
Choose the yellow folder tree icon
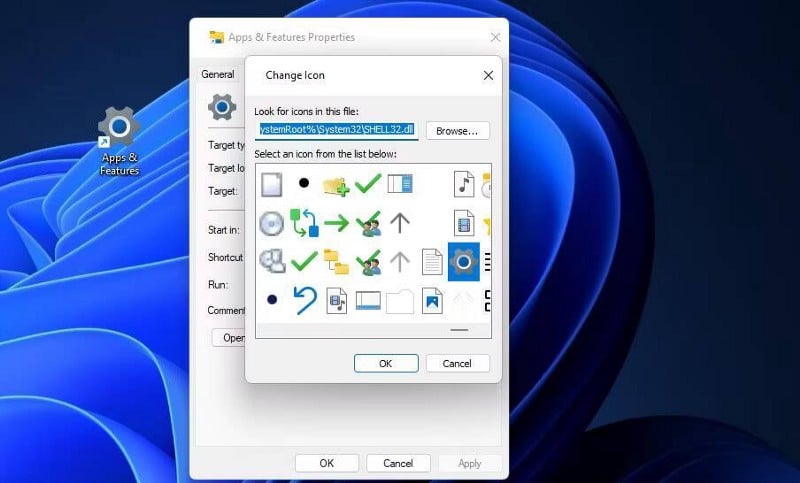336,262
